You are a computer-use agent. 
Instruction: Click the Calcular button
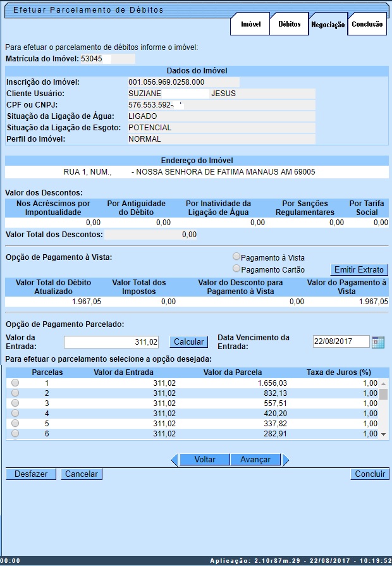click(x=188, y=341)
